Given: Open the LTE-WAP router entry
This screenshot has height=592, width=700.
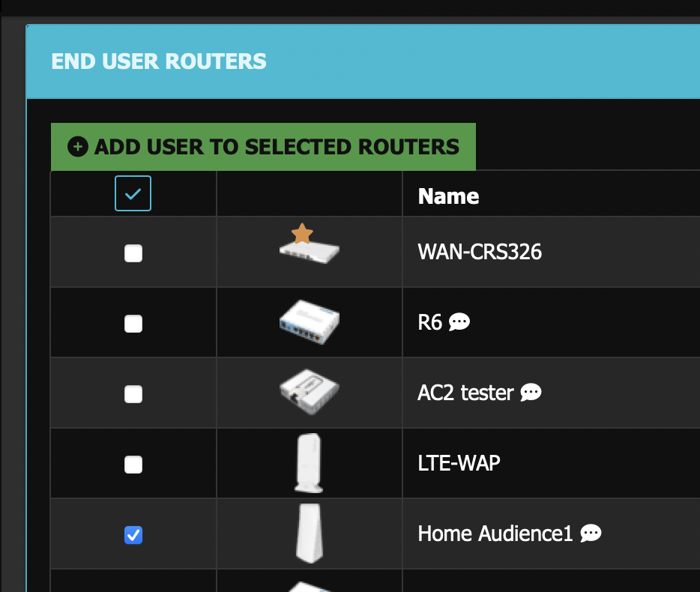Looking at the screenshot, I should pos(459,463).
